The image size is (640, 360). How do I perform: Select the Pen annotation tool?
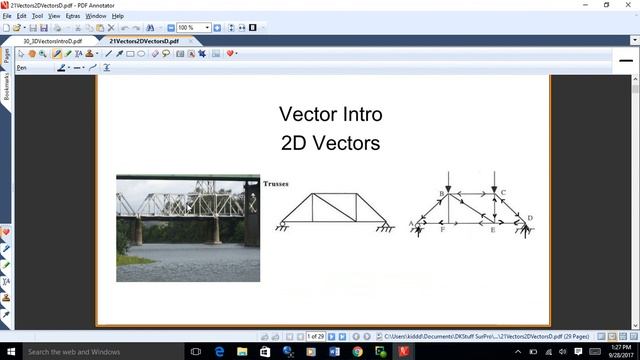point(57,53)
